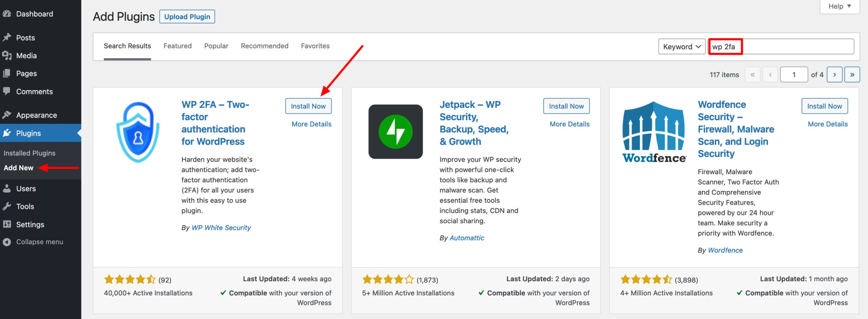This screenshot has width=868, height=319.
Task: Click the Tools wrench icon
Action: point(6,206)
